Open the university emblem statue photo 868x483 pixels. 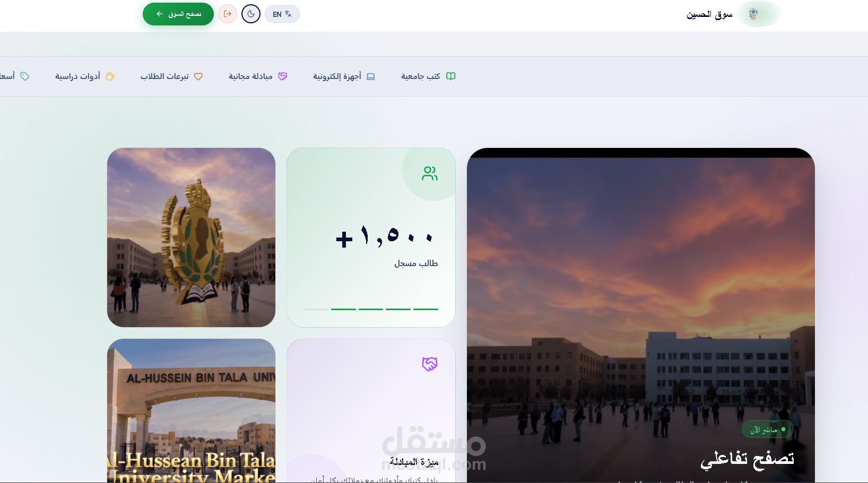pos(191,238)
